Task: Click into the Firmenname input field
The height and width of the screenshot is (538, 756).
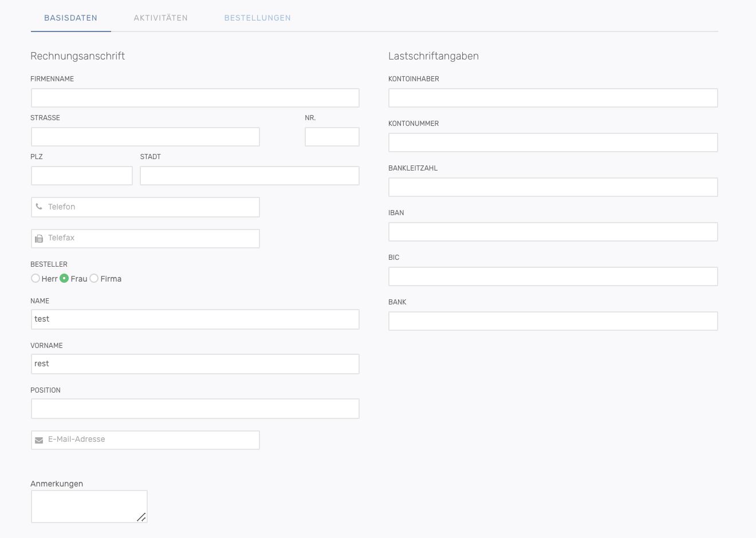Action: 195,98
